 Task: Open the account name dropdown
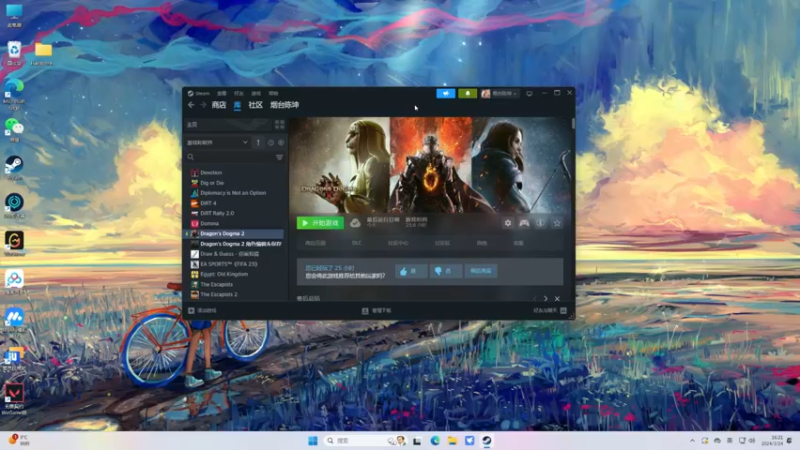click(499, 93)
